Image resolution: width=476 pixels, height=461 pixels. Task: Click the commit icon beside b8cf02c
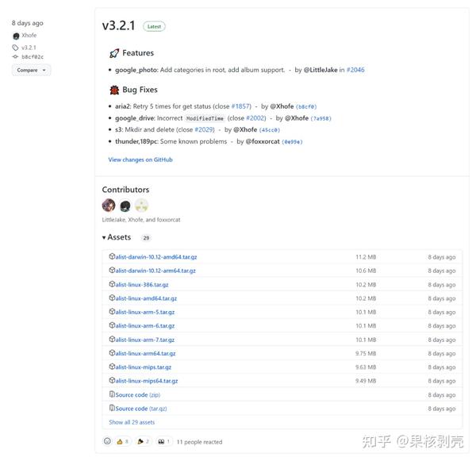coord(15,57)
